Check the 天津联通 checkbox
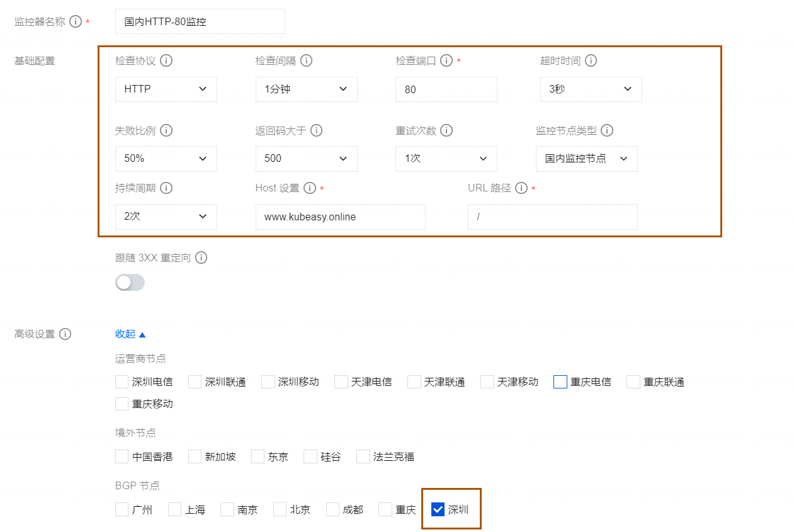The height and width of the screenshot is (532, 794). [x=414, y=382]
